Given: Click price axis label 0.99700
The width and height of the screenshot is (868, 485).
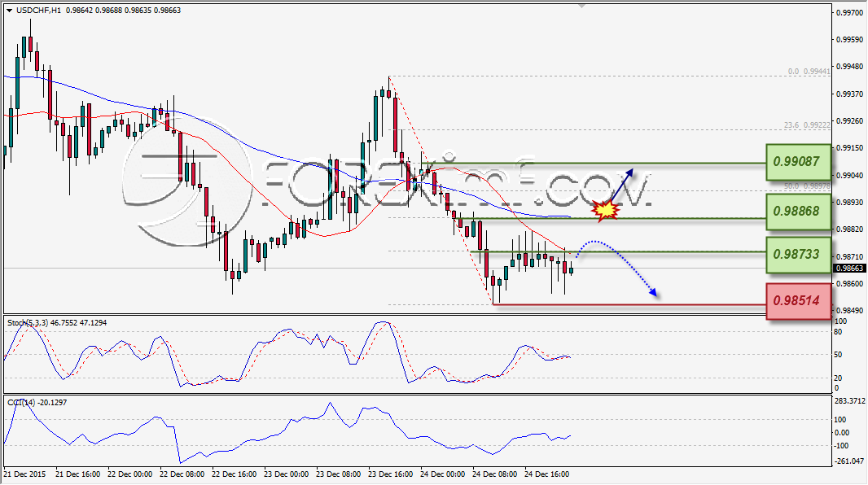Looking at the screenshot, I should (x=849, y=12).
